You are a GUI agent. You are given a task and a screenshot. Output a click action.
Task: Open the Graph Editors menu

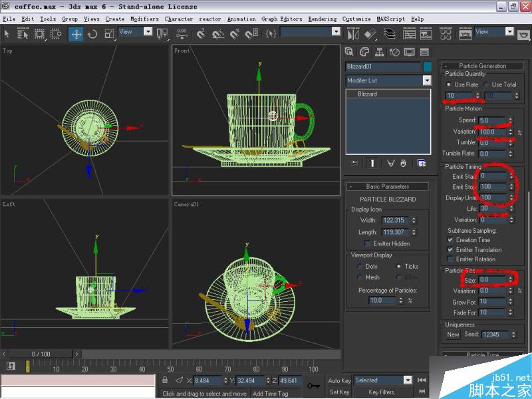tap(283, 19)
